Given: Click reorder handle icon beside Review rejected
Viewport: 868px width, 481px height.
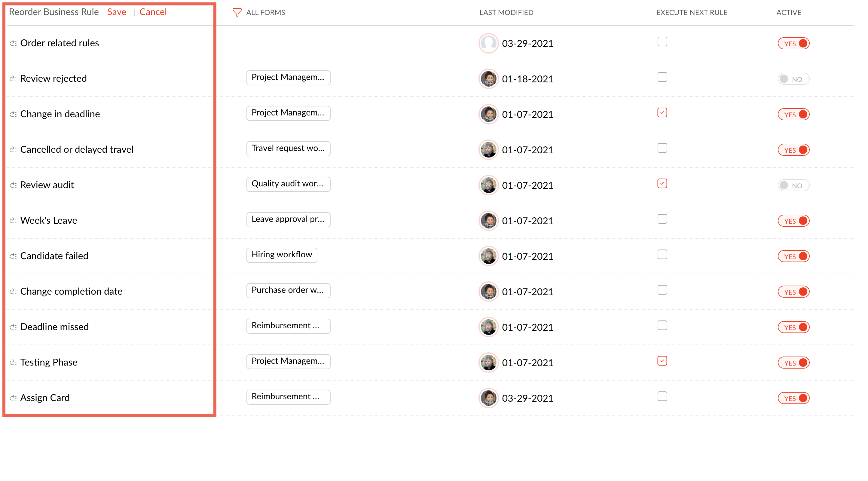Looking at the screenshot, I should tap(13, 78).
